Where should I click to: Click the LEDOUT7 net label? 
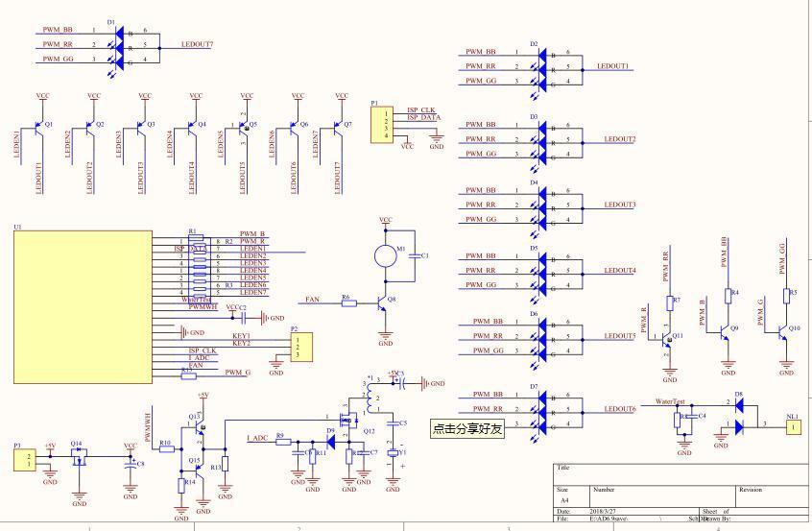(x=197, y=45)
